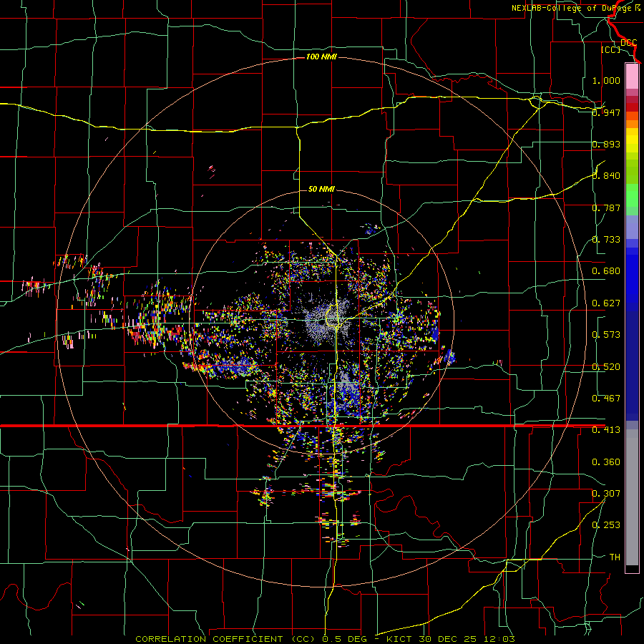
Task: Select the orange swatch on the color scale
Action: 632,124
